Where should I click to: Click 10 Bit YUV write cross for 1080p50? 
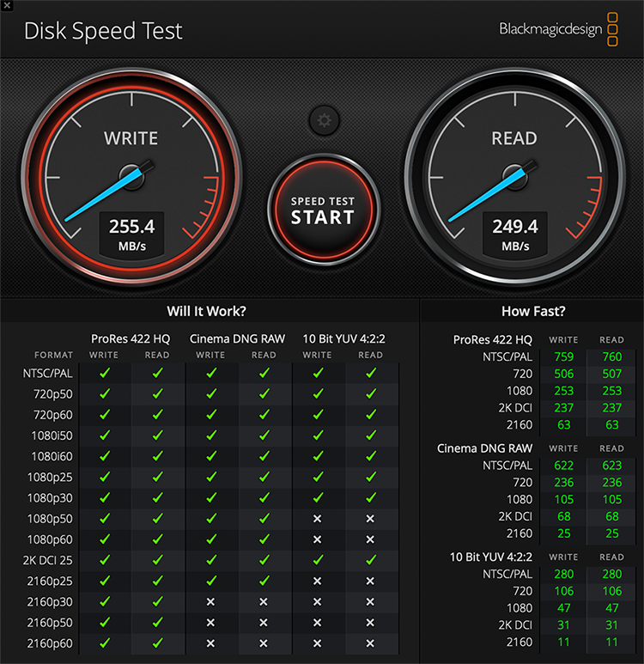click(x=317, y=519)
